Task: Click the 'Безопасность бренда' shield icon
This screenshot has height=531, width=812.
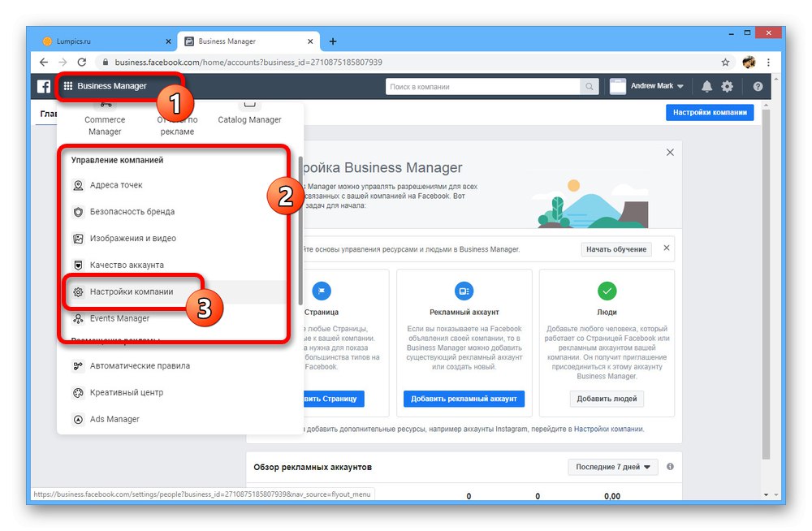Action: [x=78, y=211]
